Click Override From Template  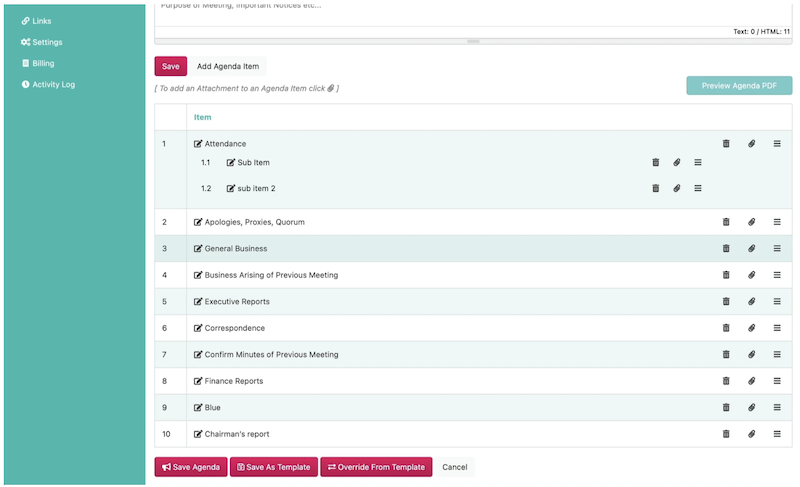point(376,467)
